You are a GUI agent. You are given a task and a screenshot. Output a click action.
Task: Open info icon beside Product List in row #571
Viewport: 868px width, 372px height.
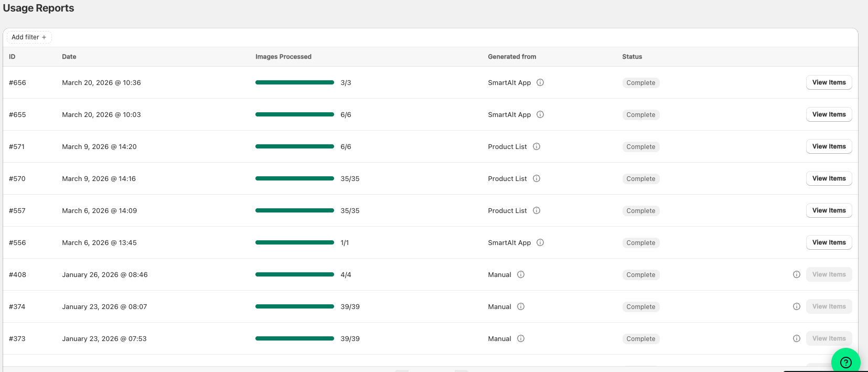537,146
